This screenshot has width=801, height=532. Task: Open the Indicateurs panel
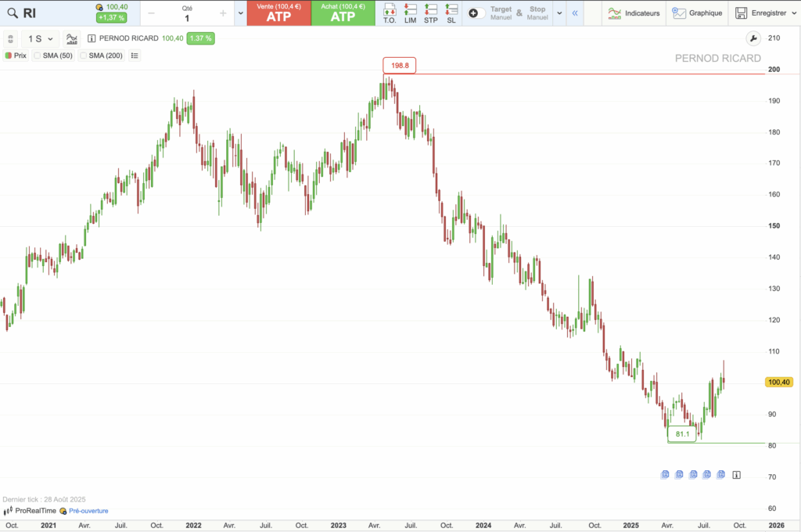637,13
